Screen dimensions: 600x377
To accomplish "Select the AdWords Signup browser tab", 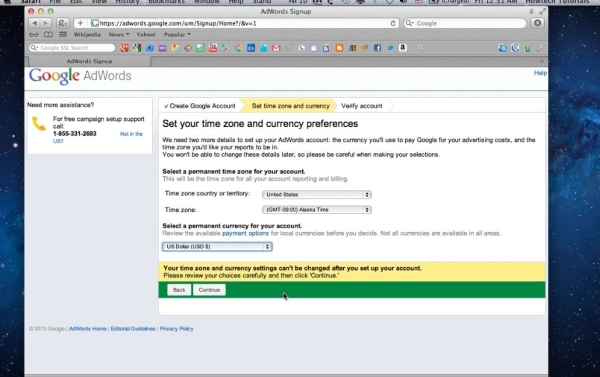I will [x=89, y=61].
